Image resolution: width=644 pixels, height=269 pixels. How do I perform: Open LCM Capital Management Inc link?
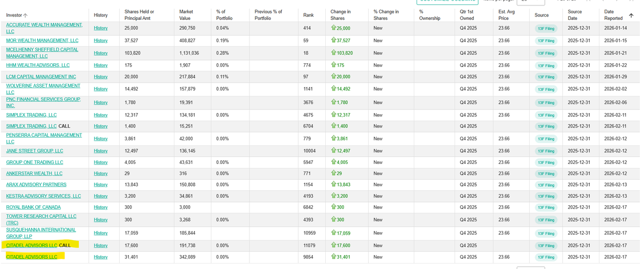(41, 77)
